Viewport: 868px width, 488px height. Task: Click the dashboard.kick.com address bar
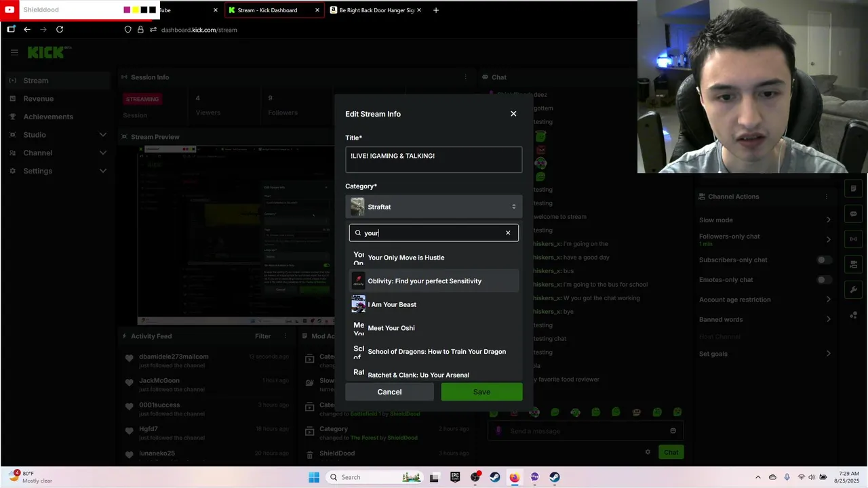click(199, 30)
